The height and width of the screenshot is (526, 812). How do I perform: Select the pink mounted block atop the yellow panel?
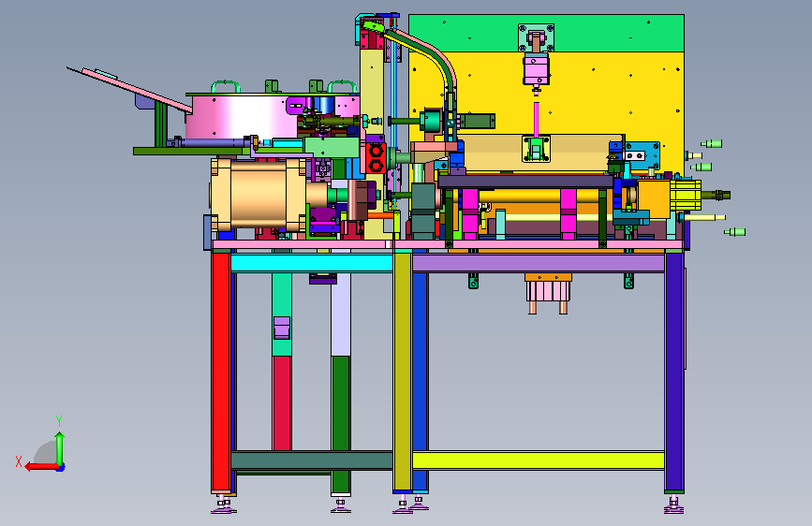coord(536,71)
